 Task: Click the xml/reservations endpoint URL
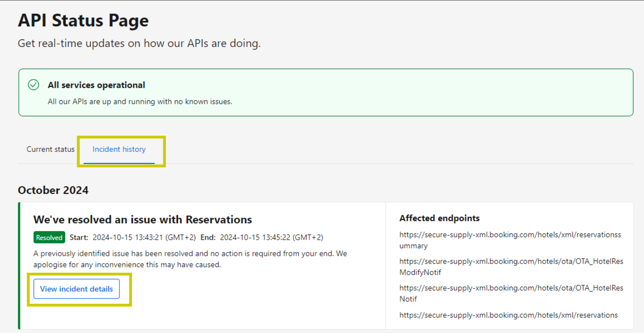click(508, 315)
